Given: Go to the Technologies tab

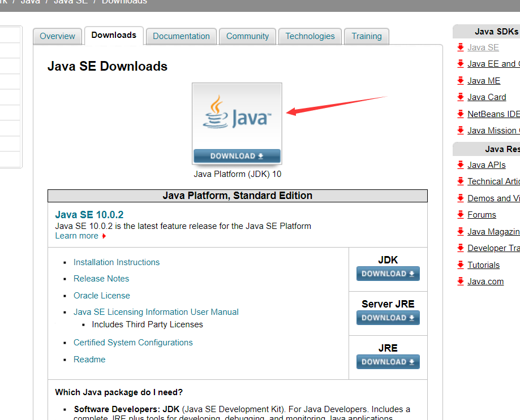Looking at the screenshot, I should click(x=310, y=36).
